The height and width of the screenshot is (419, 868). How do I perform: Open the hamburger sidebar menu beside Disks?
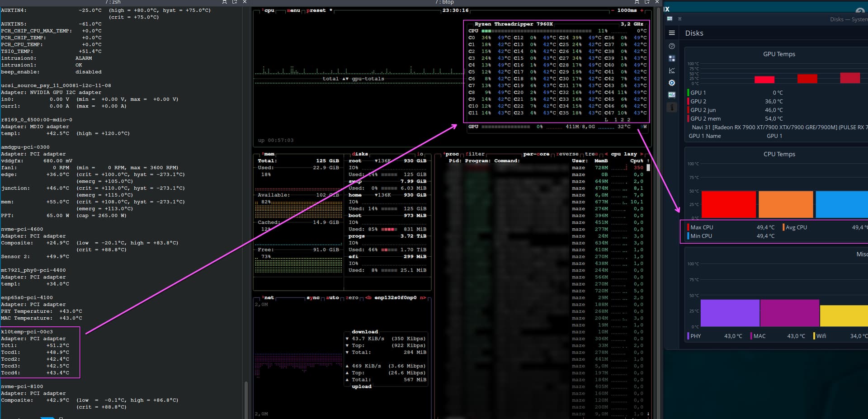[672, 33]
